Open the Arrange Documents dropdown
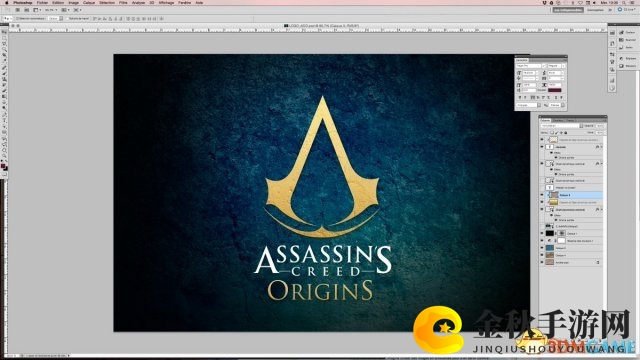The width and height of the screenshot is (640, 360). coord(65,10)
